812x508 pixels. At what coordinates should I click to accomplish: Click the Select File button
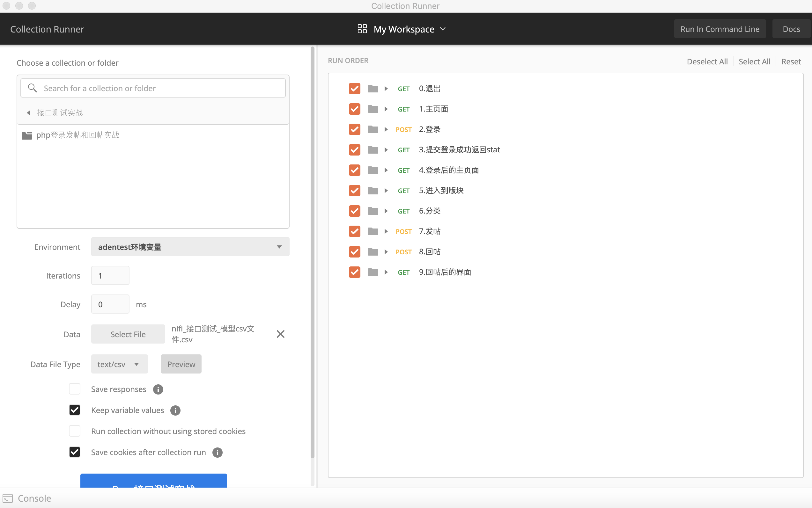coord(128,334)
